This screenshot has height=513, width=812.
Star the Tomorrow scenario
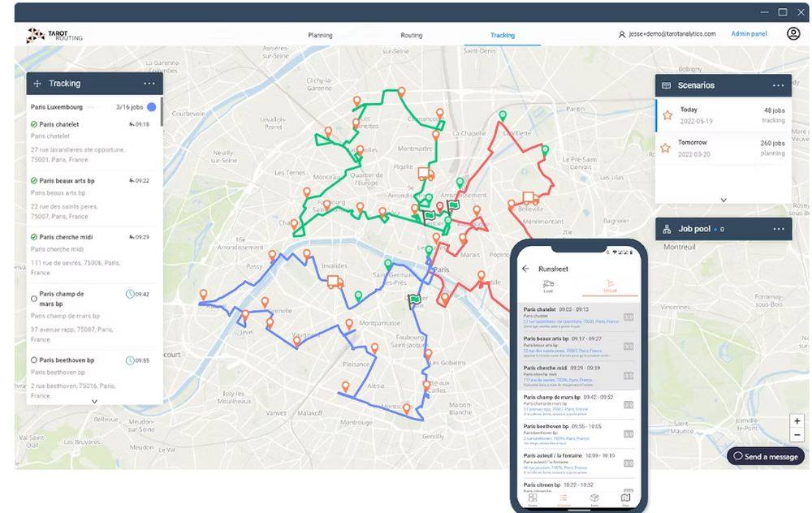point(665,148)
